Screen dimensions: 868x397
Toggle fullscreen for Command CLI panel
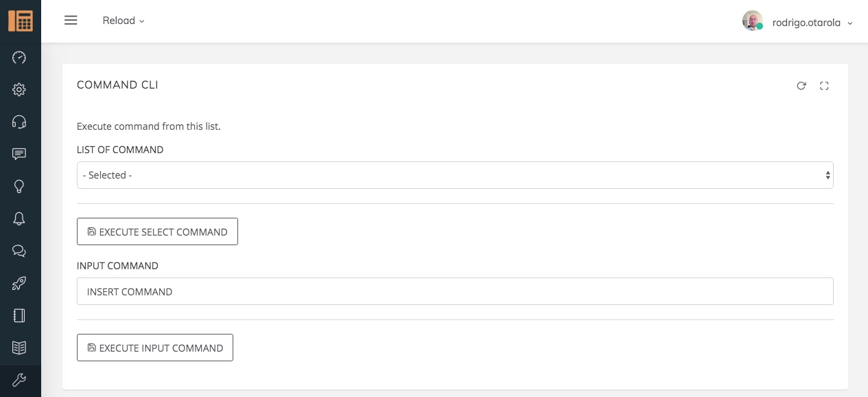tap(824, 86)
